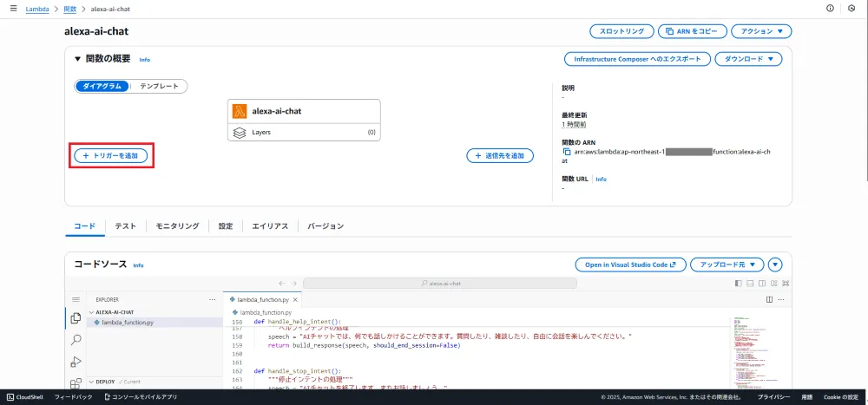The image size is (868, 405).
Task: Click the editor forward navigation arrow
Action: click(294, 284)
